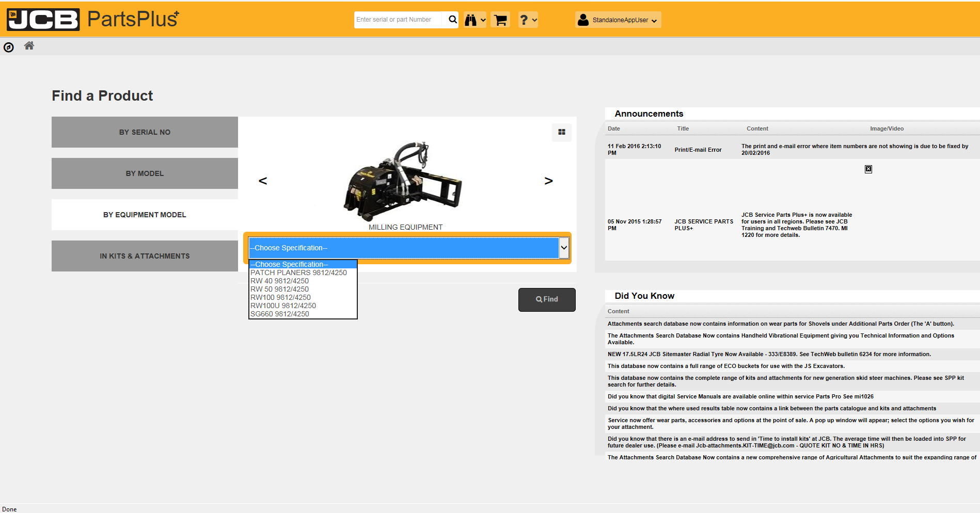980x513 pixels.
Task: Choose RW 50 9812/4250 option
Action: [303, 289]
